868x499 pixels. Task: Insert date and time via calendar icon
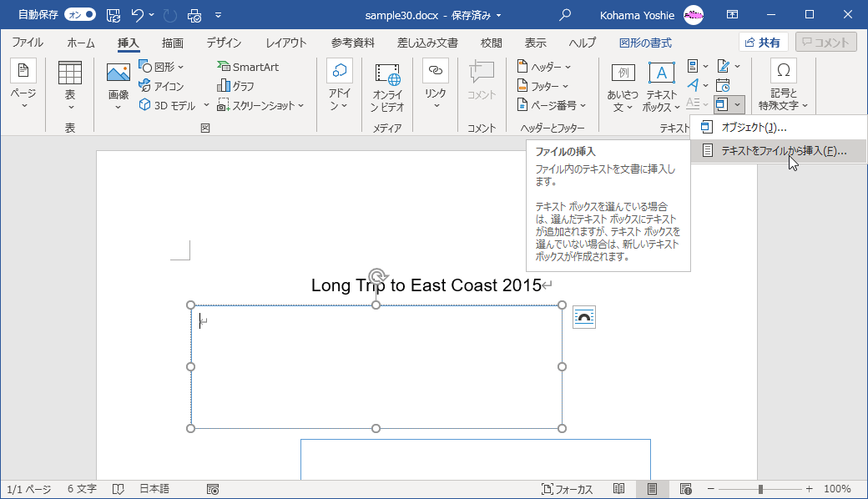[723, 85]
